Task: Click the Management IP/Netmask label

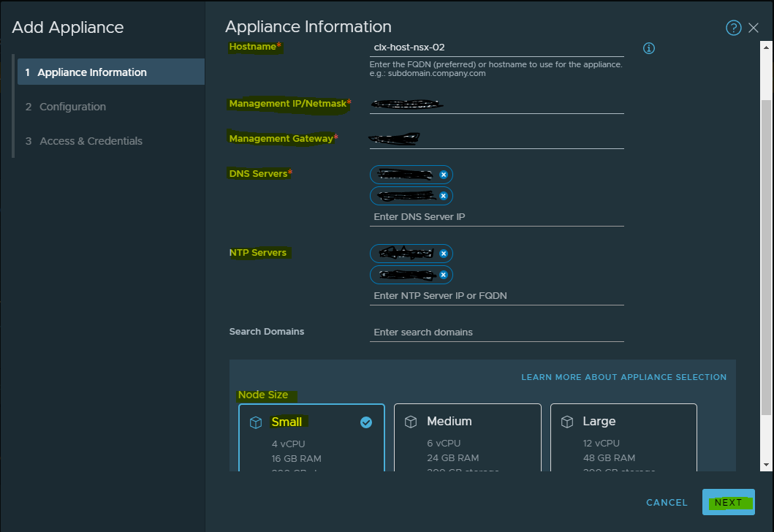Action: pos(290,104)
